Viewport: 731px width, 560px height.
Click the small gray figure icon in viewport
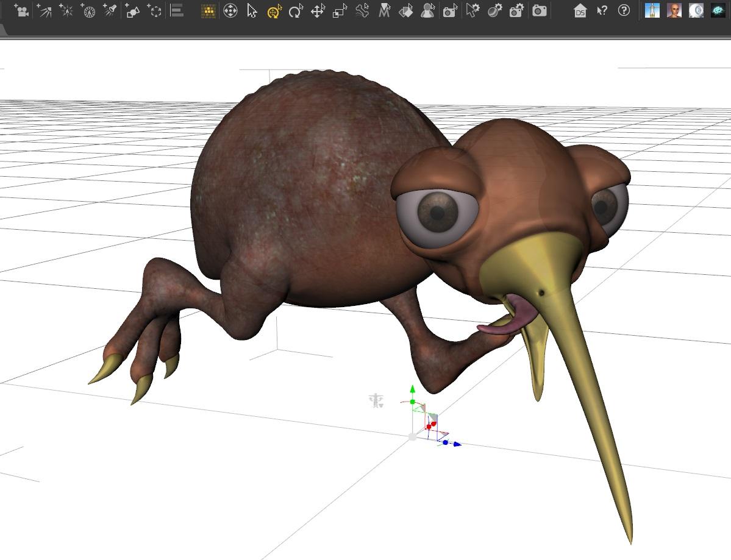[376, 401]
